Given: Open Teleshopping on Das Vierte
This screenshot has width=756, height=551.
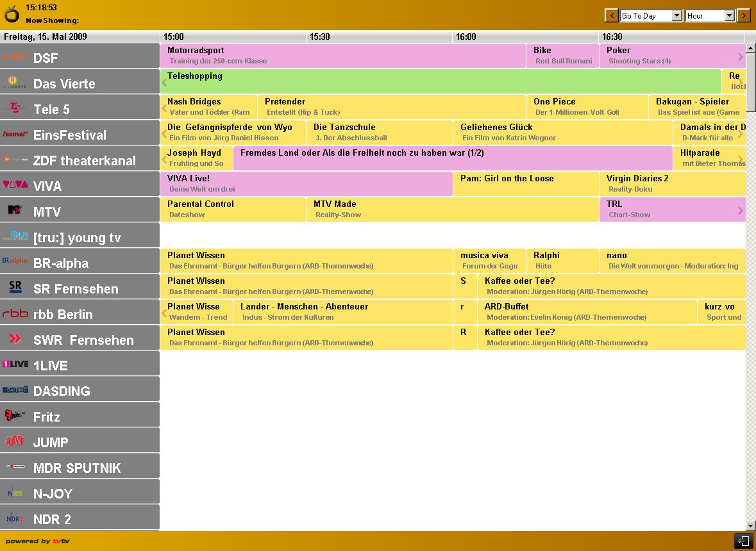Looking at the screenshot, I should [x=441, y=81].
